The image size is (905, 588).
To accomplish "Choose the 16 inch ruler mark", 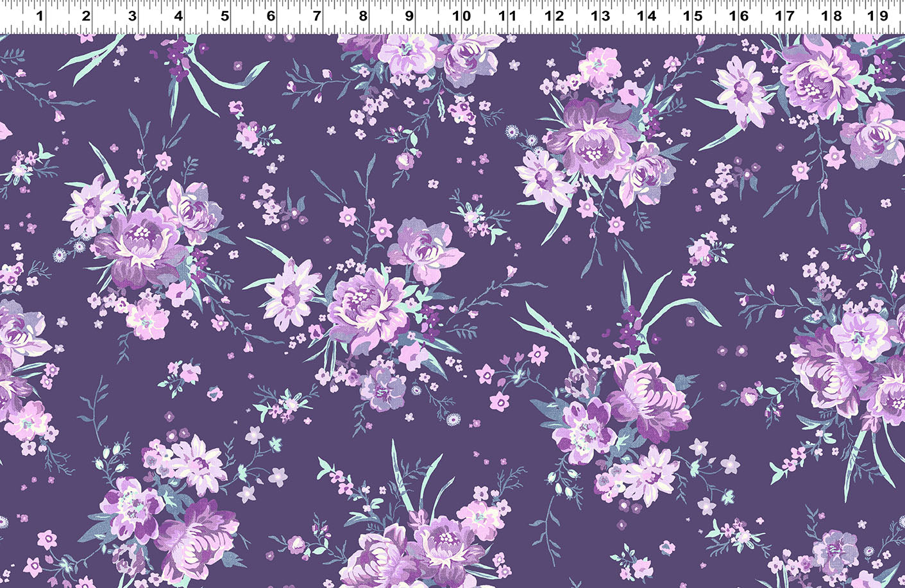I will [743, 15].
